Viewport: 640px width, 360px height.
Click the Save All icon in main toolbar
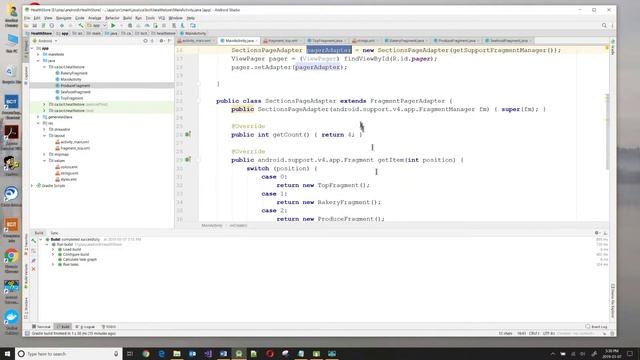click(x=35, y=25)
